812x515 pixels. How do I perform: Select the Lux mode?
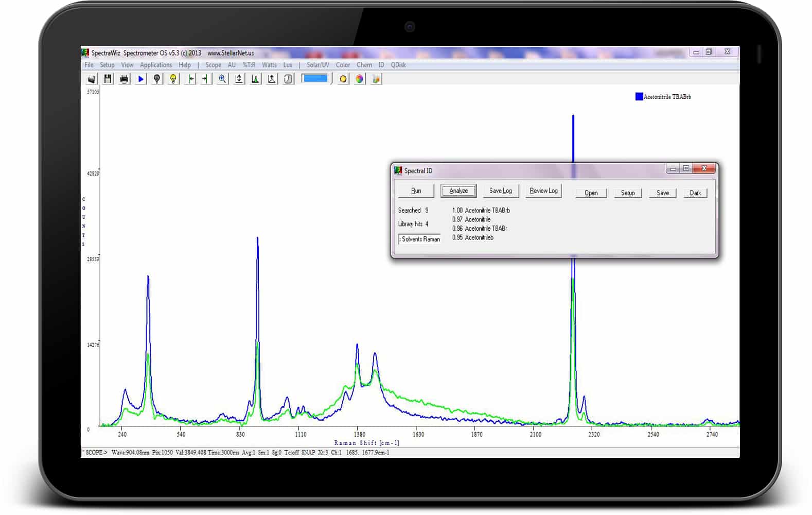pos(288,65)
